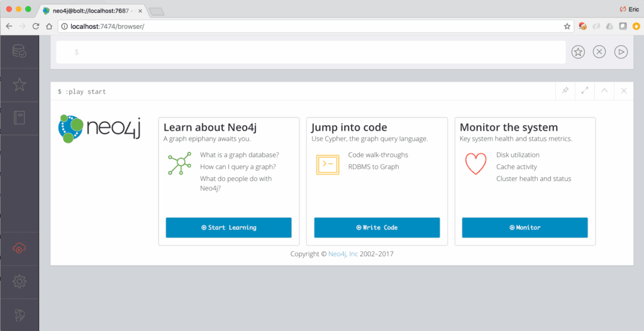644x331 pixels.
Task: Clear the editor with the X circle
Action: pyautogui.click(x=599, y=52)
